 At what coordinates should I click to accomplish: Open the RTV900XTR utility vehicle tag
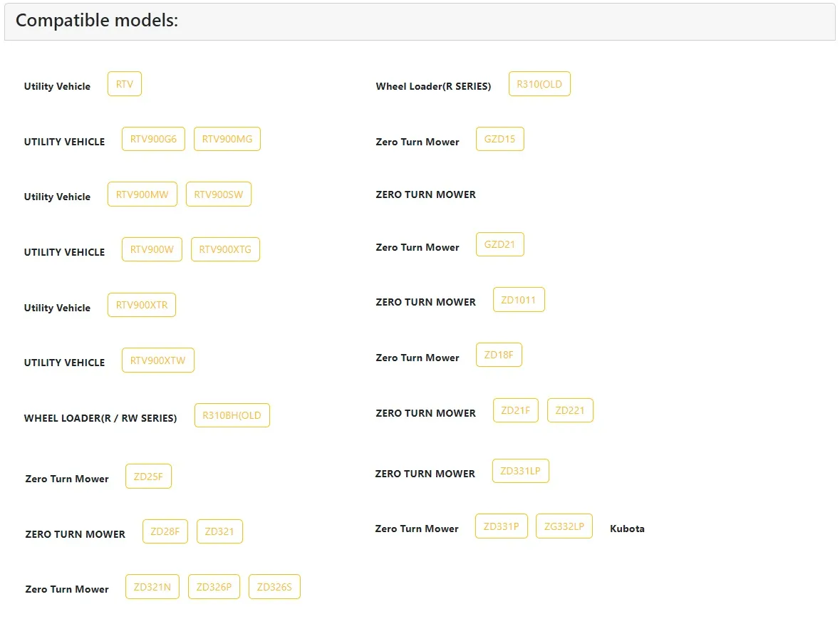tap(142, 305)
